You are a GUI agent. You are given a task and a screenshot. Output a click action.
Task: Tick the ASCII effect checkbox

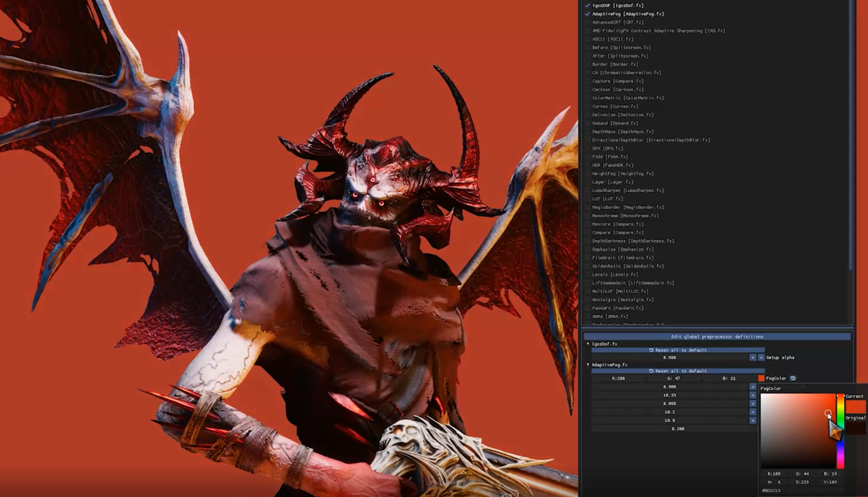click(587, 39)
